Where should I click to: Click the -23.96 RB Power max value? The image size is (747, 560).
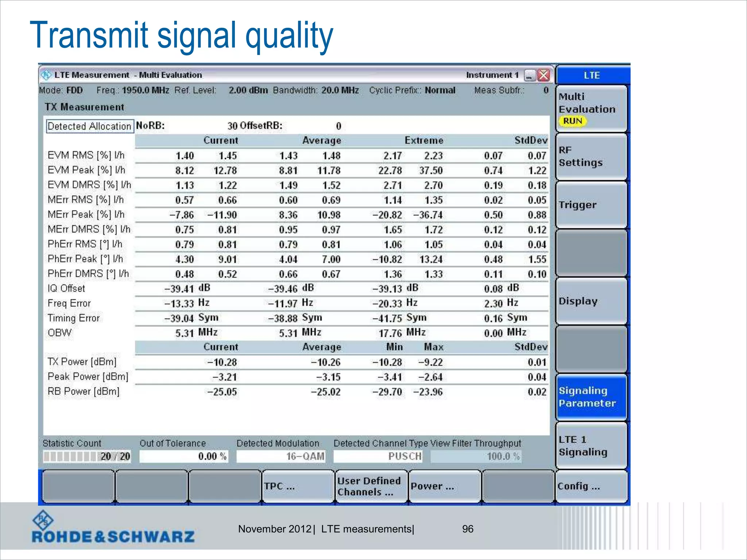pos(428,392)
